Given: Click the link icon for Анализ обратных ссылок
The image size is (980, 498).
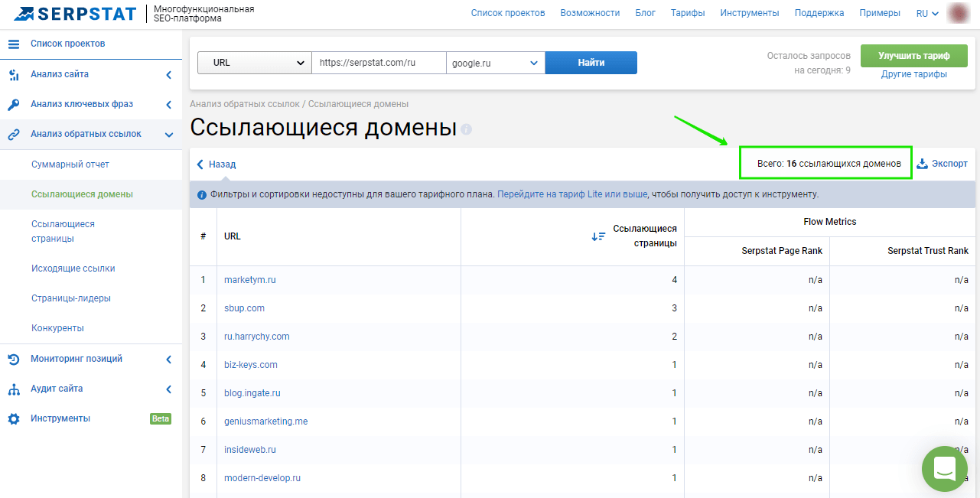Looking at the screenshot, I should coord(14,135).
